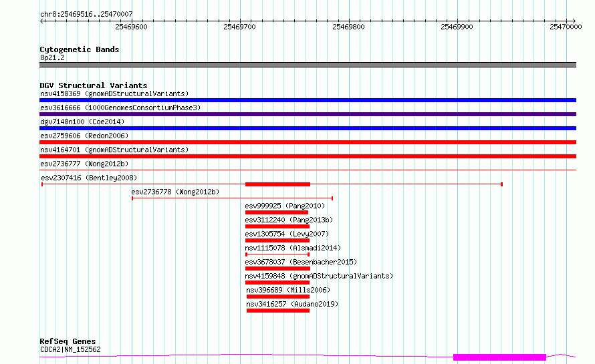Screen dimensions: 595x364
Task: Open nsv4164701 gnomAD variant label
Action: (x=114, y=150)
